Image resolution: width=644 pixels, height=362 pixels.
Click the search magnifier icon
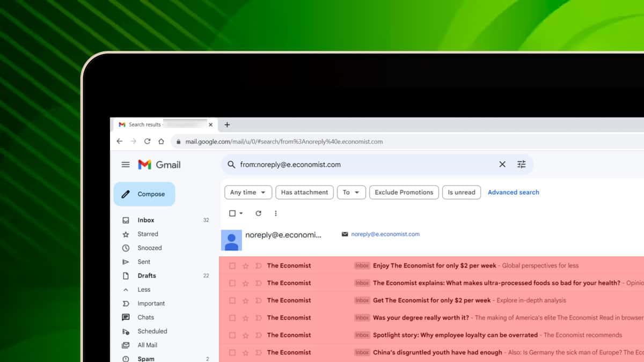tap(231, 165)
